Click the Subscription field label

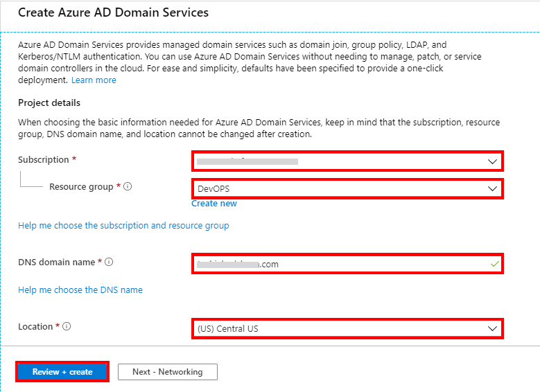click(44, 160)
